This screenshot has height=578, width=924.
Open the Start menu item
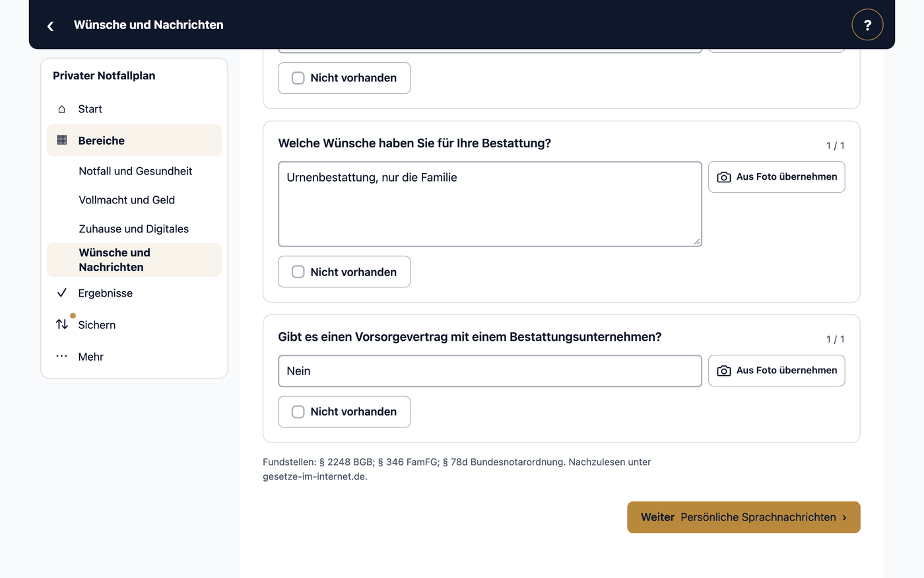[x=134, y=109]
